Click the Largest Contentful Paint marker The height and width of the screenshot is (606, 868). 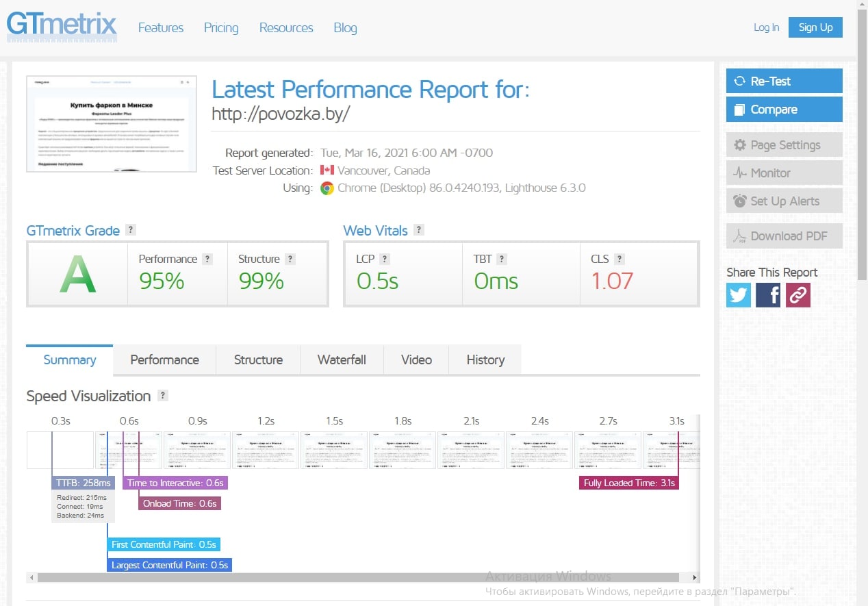point(169,565)
